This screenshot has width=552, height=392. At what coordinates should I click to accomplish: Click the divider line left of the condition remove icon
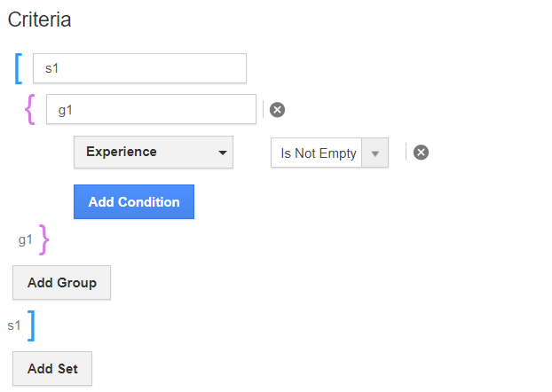tap(406, 152)
